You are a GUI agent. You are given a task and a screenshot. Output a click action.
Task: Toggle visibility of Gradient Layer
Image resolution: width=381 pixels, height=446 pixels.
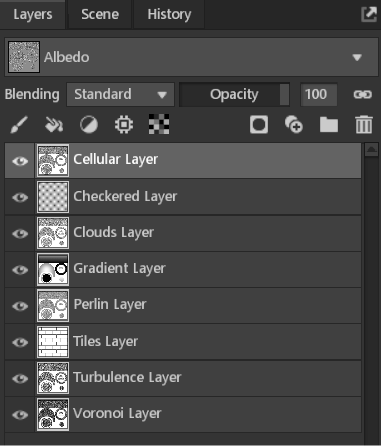(20, 270)
